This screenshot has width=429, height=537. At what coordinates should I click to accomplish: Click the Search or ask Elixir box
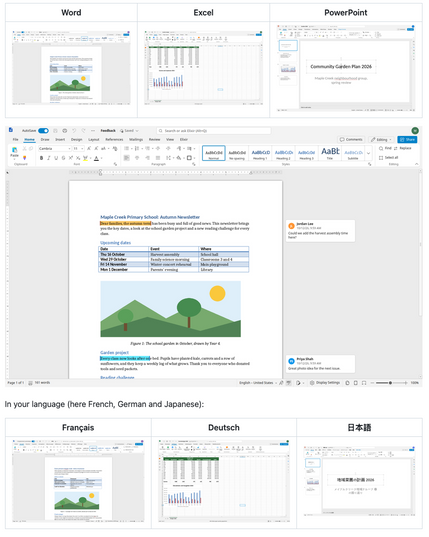[214, 131]
